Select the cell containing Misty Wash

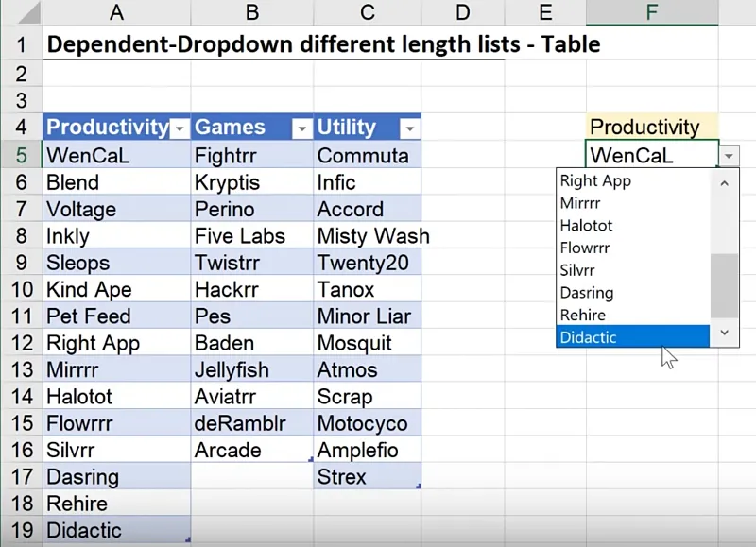369,236
